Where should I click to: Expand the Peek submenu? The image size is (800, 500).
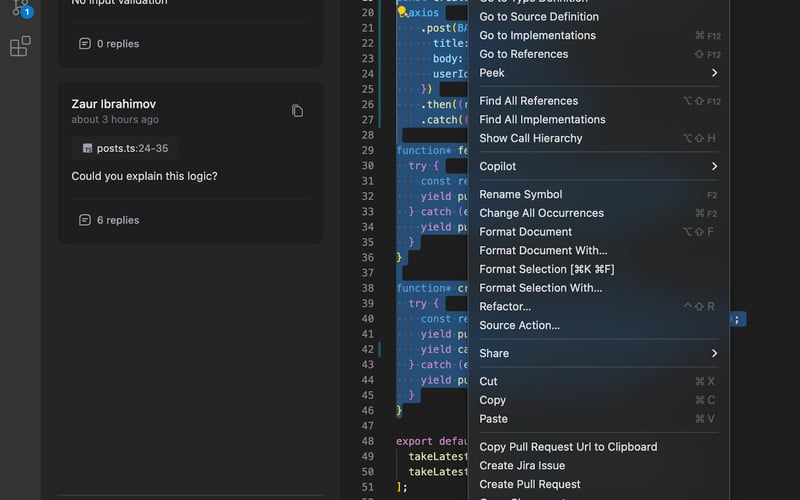pos(598,73)
